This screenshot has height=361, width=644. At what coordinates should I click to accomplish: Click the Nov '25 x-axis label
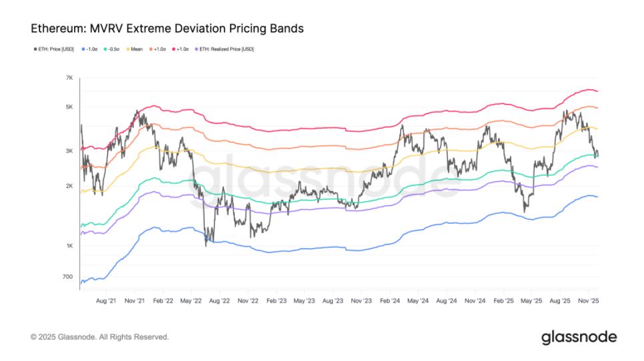[588, 300]
